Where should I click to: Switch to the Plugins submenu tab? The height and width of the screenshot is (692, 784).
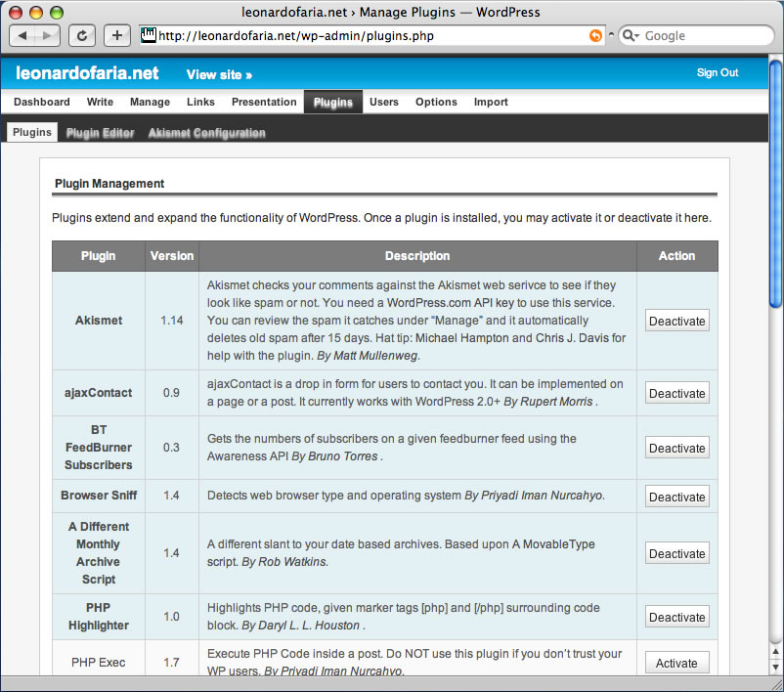coord(32,133)
